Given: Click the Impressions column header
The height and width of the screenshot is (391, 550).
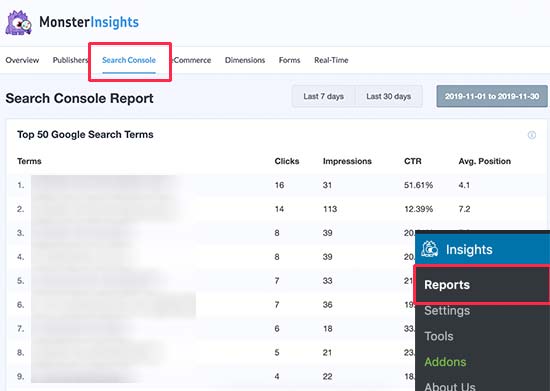Looking at the screenshot, I should coord(347,161).
